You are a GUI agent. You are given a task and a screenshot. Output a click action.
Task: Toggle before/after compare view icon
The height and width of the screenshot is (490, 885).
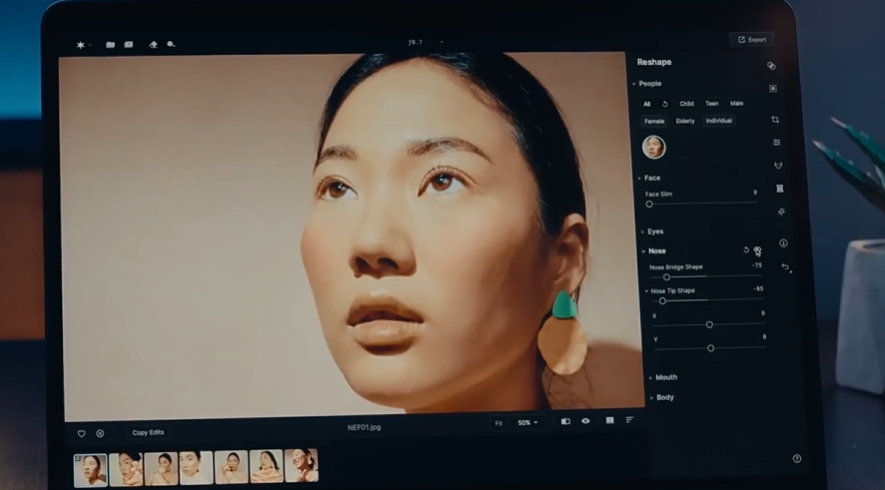pos(565,421)
